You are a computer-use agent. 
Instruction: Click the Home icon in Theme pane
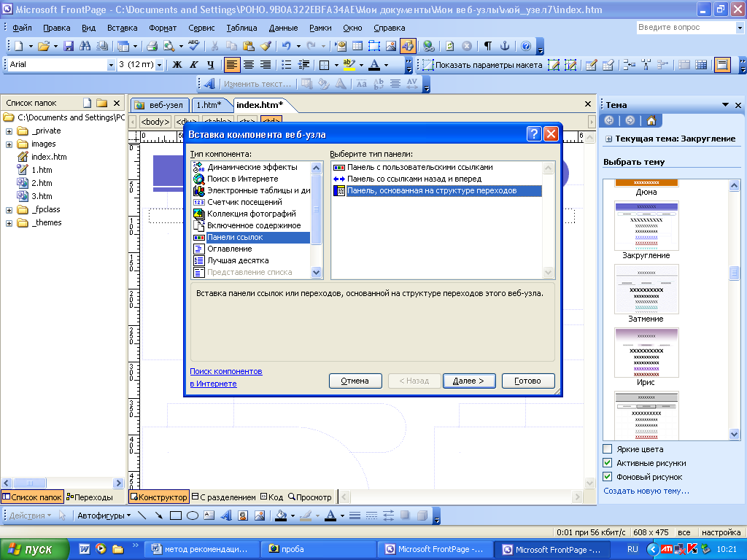click(651, 120)
